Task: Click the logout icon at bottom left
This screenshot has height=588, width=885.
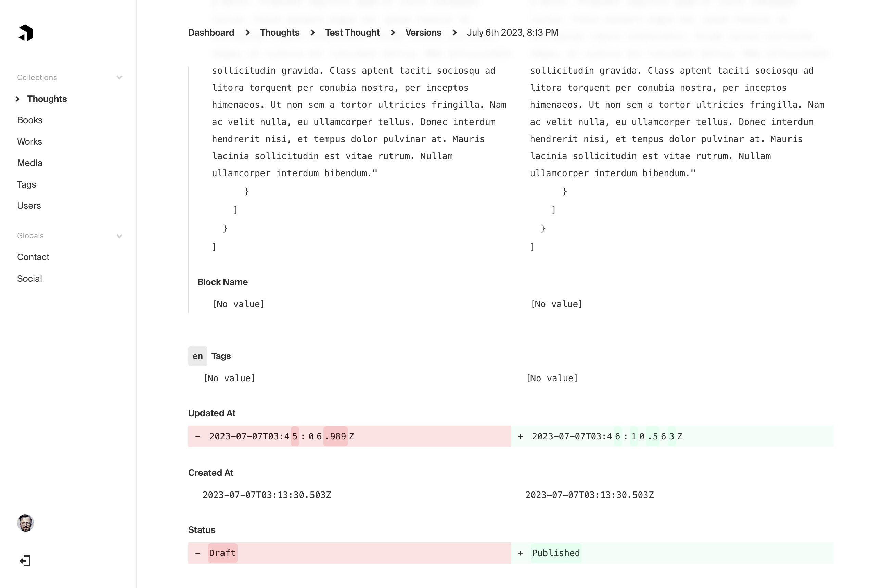Action: tap(25, 561)
